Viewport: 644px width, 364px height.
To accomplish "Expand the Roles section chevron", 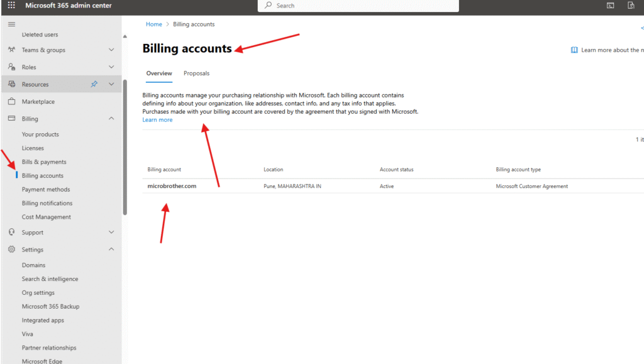I will point(111,67).
